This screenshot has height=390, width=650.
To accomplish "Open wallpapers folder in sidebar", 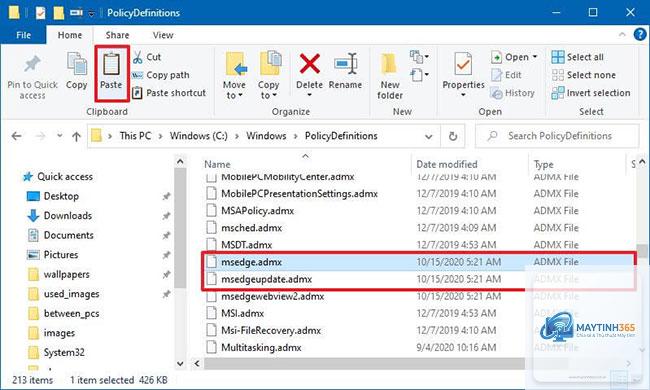I will (x=59, y=274).
